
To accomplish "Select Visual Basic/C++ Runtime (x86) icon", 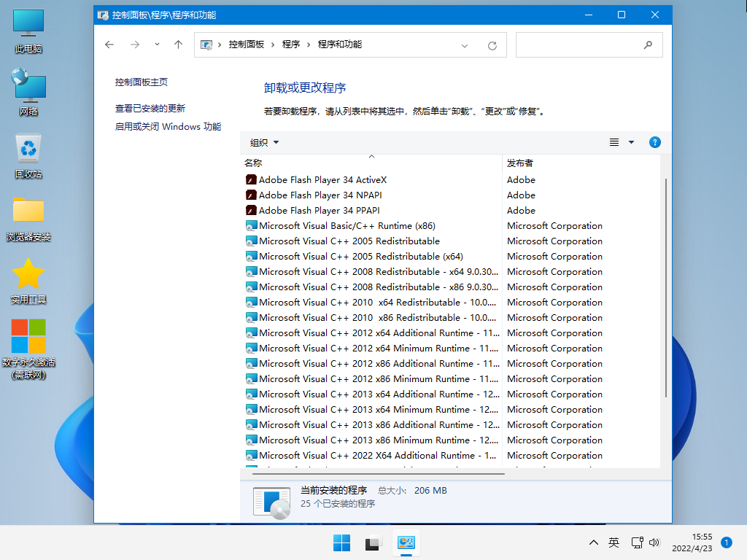I will (x=251, y=226).
